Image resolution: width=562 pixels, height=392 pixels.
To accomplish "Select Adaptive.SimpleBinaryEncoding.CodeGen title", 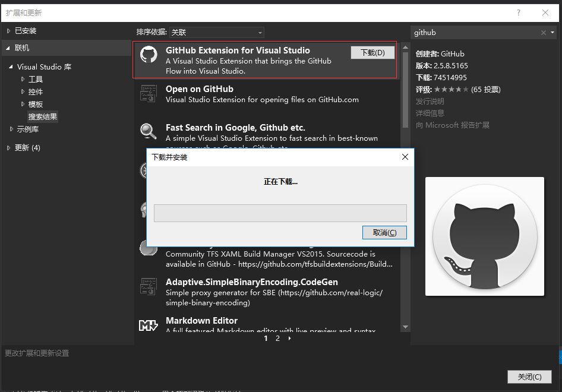I will 252,282.
